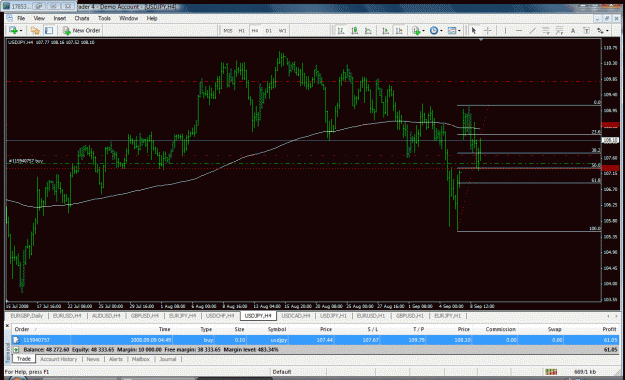Switch to the H1 timeframe

click(x=242, y=31)
